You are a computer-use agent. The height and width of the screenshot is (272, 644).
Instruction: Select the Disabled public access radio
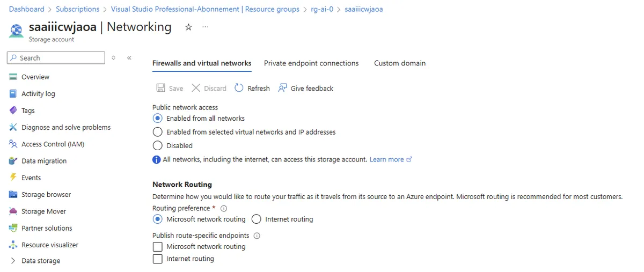click(x=157, y=145)
